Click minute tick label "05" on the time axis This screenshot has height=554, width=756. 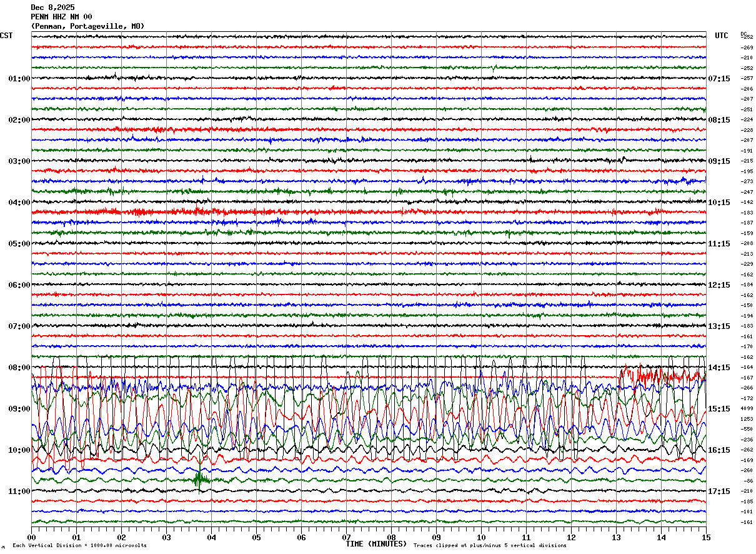[x=256, y=538]
